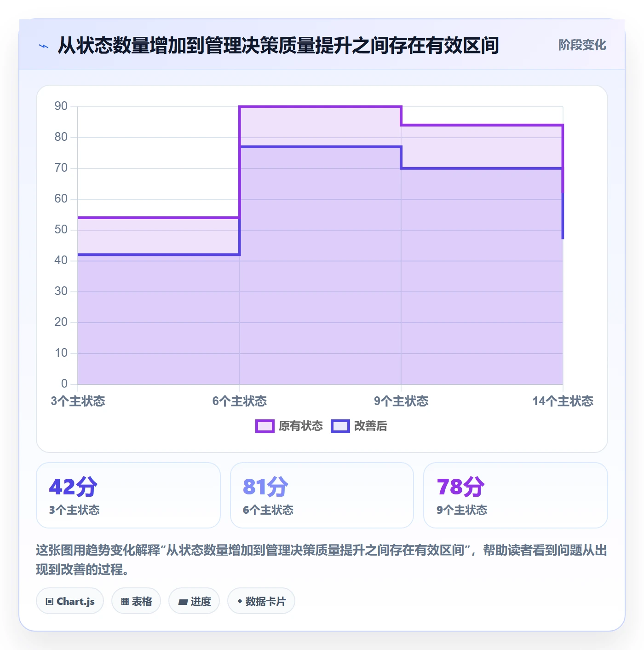
Task: Click the 3个主状态 x-axis label
Action: point(78,401)
